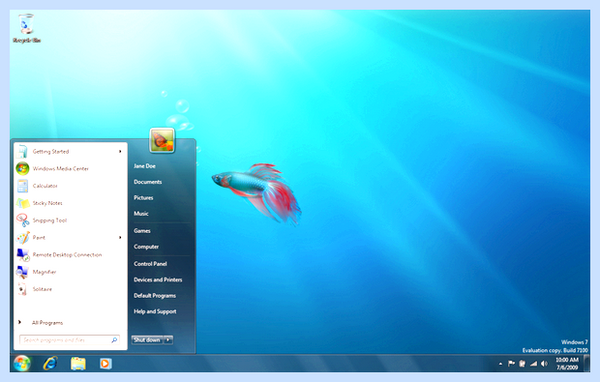
Task: Open Internet Explorer from taskbar
Action: coord(50,363)
